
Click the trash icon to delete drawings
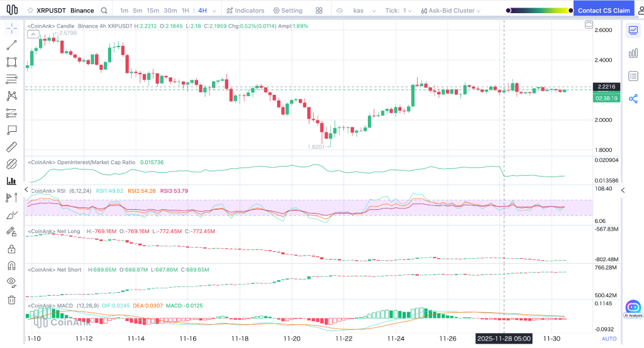click(11, 300)
